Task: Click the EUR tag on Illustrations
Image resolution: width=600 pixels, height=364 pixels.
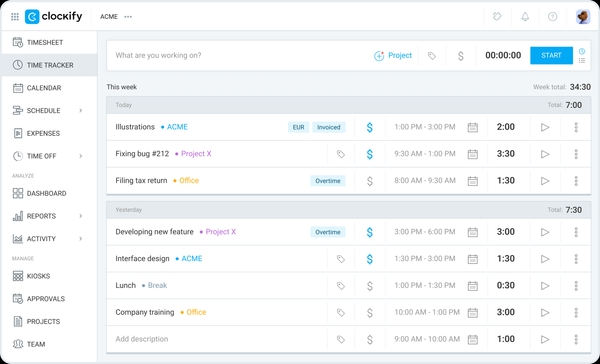Action: tap(298, 127)
